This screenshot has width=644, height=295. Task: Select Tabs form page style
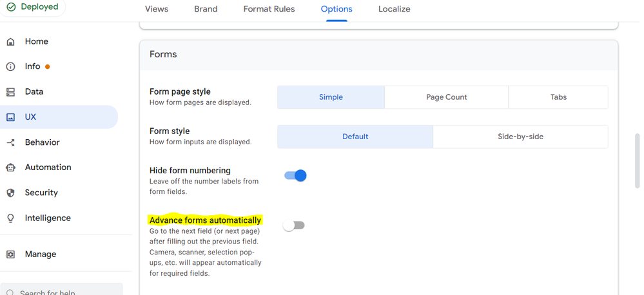click(558, 97)
